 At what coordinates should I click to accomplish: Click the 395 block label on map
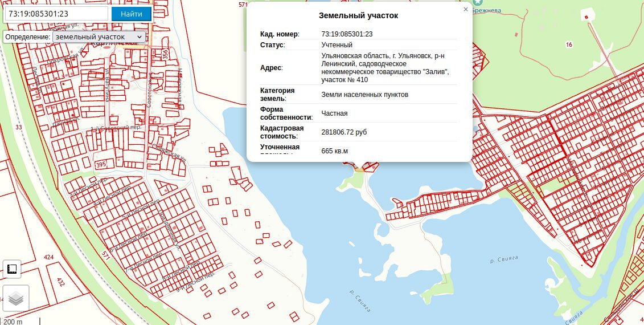[x=101, y=164]
